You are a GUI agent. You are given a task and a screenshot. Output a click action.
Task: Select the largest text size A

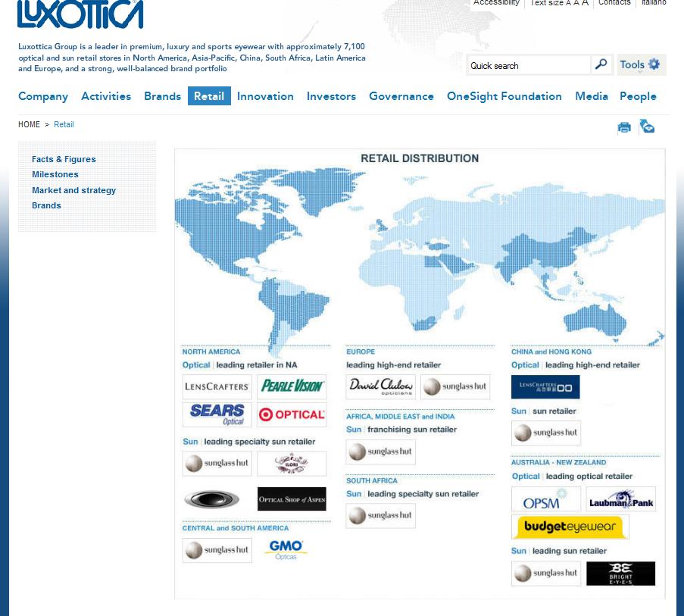[585, 2]
